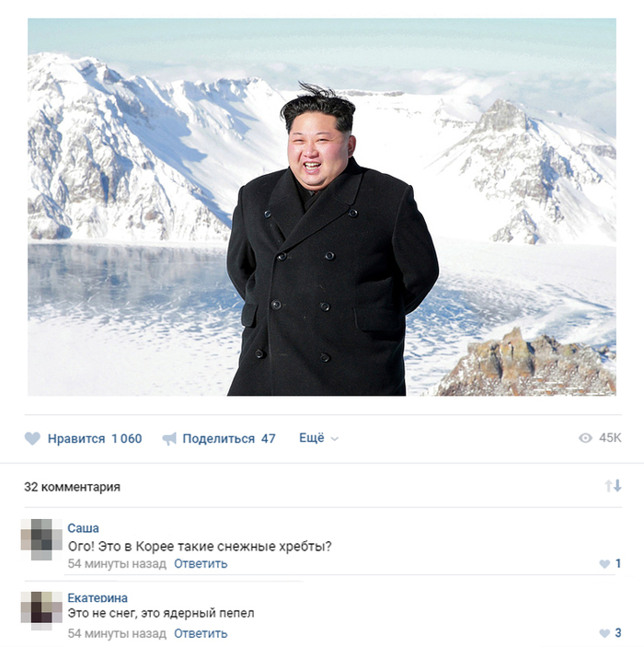644x647 pixels.
Task: Toggle comment sort order arrows
Action: (x=613, y=486)
